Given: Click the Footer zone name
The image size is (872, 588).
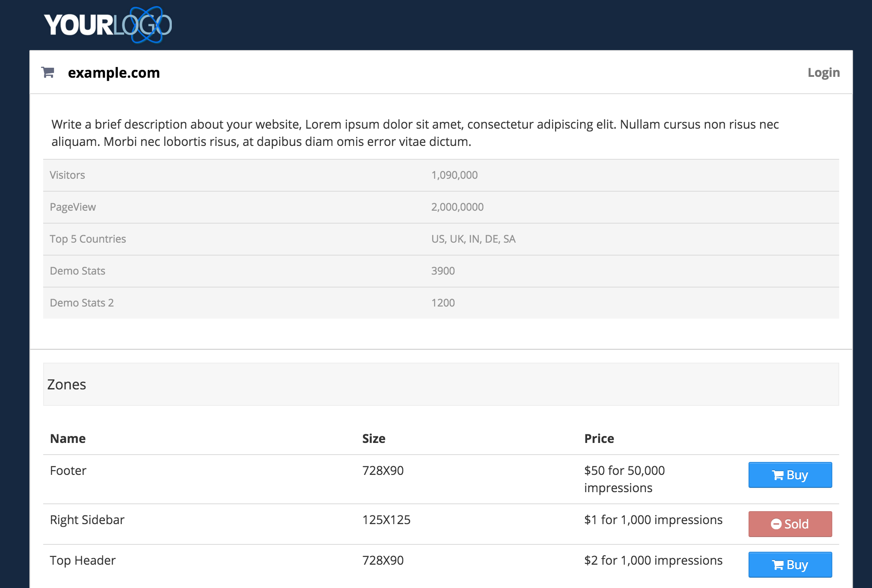Looking at the screenshot, I should click(x=68, y=471).
